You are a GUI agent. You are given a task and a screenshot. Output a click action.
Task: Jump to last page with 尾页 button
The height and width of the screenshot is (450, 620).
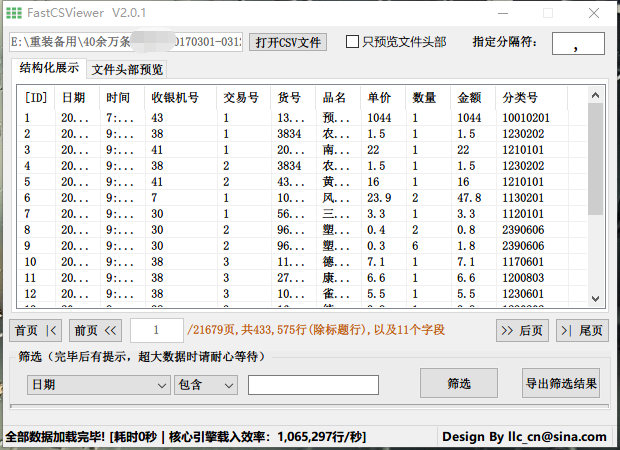point(580,330)
